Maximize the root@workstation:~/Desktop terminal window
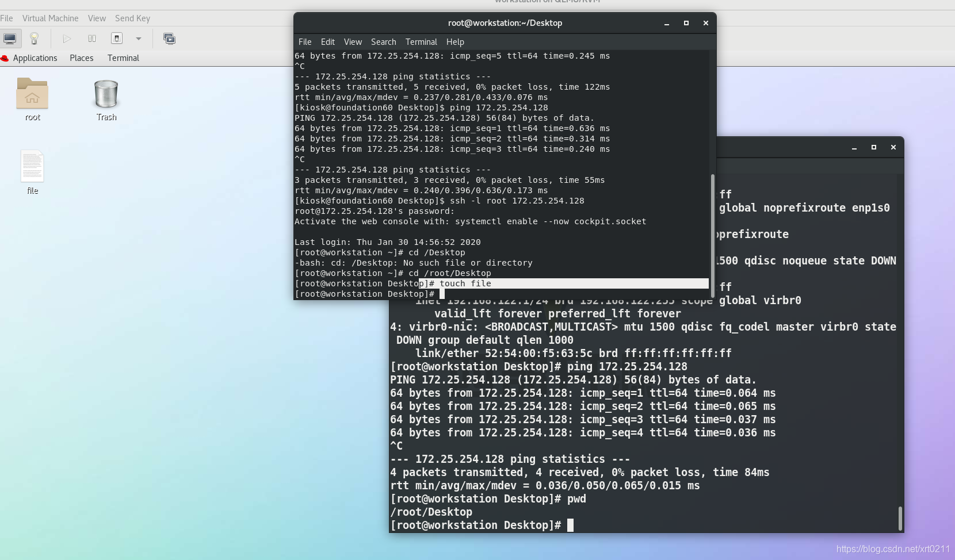Screen dimensions: 955x560 (x=686, y=23)
